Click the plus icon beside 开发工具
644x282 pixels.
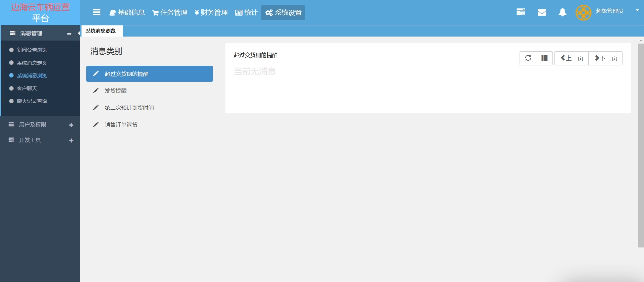tap(71, 140)
